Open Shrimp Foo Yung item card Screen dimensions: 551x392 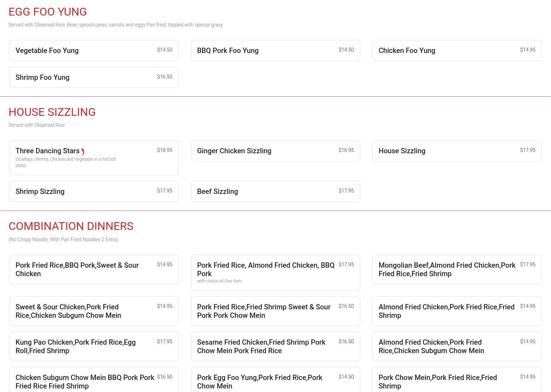[94, 77]
